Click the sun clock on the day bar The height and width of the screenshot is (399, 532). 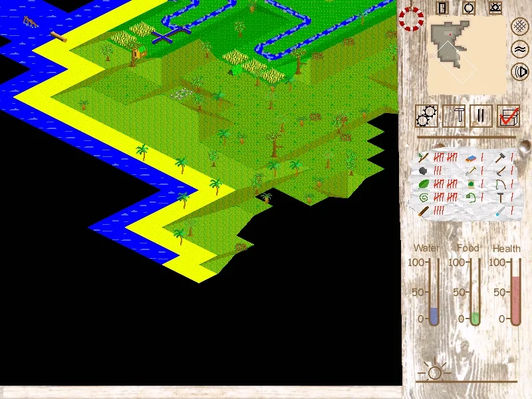pos(435,372)
